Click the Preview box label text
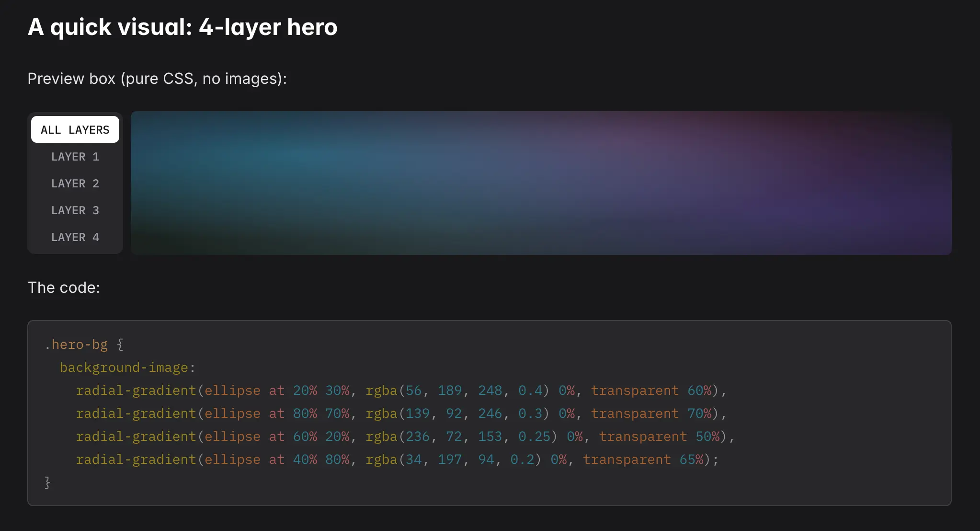 click(157, 78)
